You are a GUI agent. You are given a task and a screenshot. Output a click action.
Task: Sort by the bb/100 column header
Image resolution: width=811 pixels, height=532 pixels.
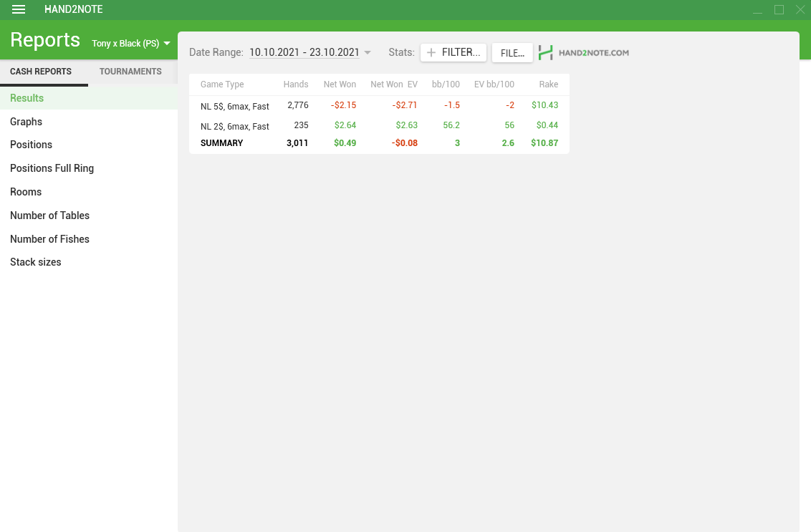tap(446, 84)
